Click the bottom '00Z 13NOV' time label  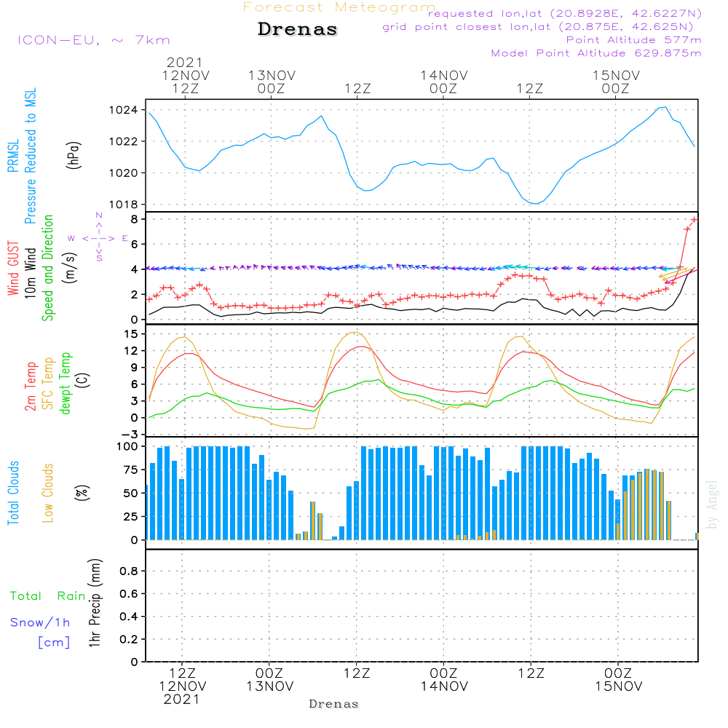click(x=270, y=679)
